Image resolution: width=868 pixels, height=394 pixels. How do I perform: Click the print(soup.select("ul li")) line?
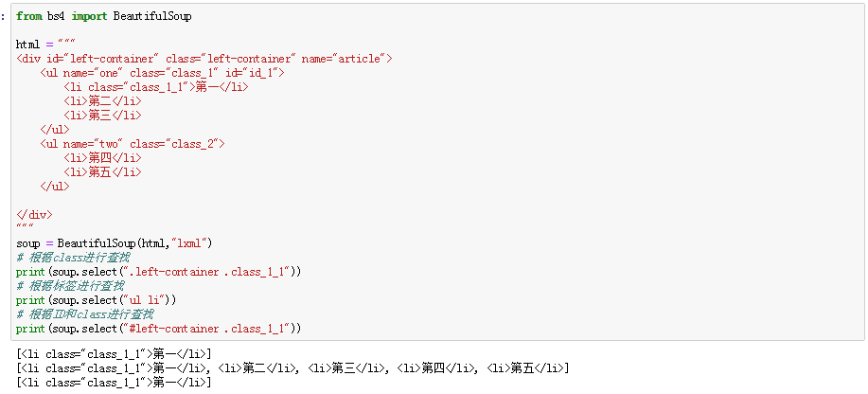point(96,300)
